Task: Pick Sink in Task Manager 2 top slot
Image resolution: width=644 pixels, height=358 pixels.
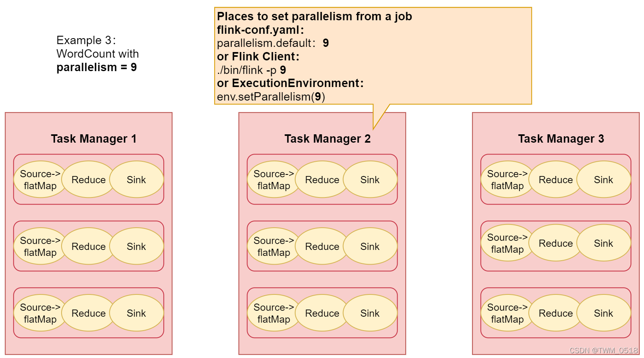Action: click(370, 180)
